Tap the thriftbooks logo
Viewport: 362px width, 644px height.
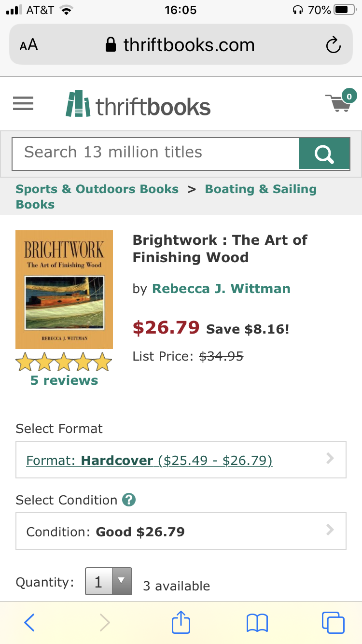pos(138,104)
